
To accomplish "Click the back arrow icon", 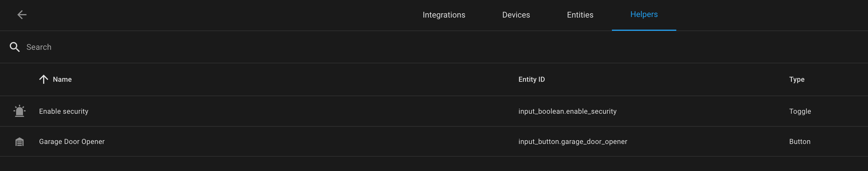I will (22, 14).
